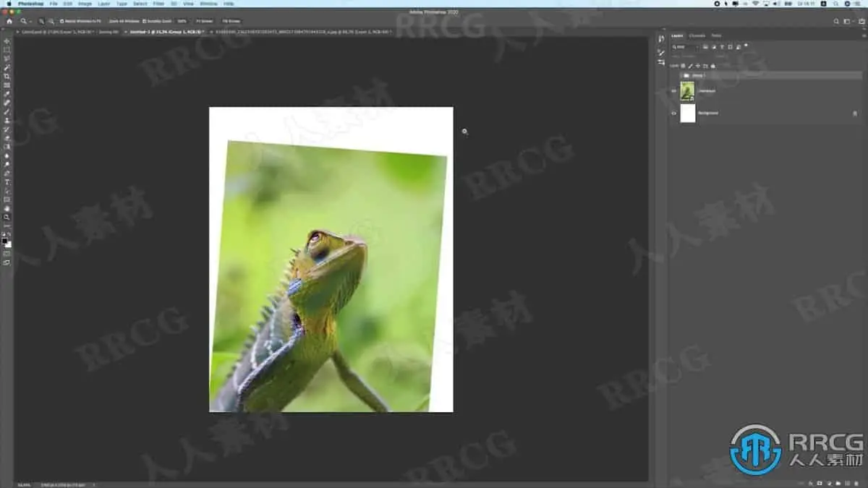This screenshot has height=488, width=868.
Task: Open Spotlight search in macOS menu bar
Action: pos(835,4)
